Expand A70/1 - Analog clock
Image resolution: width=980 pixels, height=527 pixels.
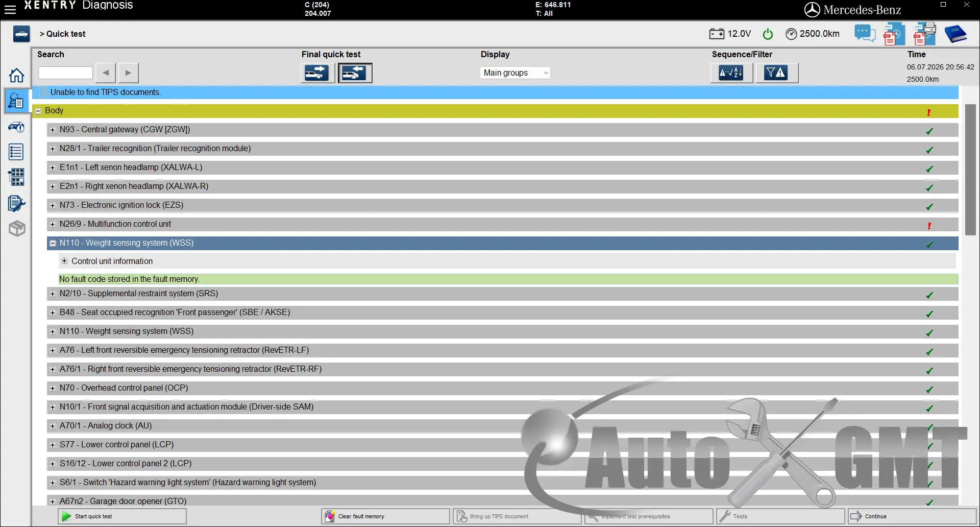pyautogui.click(x=52, y=426)
